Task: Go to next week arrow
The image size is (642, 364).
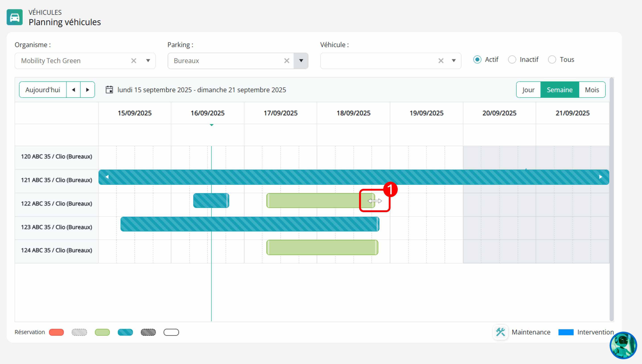Action: [87, 90]
